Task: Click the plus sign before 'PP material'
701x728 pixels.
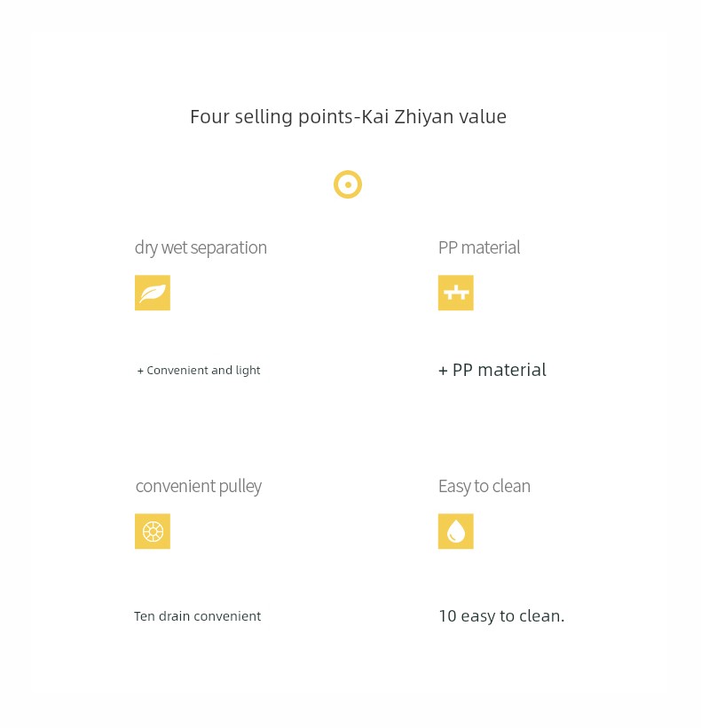Action: 443,371
